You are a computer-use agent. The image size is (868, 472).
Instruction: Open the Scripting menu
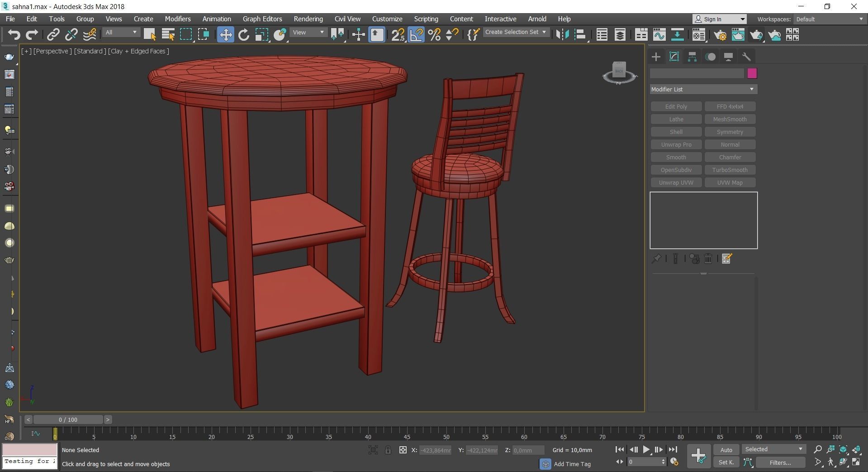pyautogui.click(x=426, y=19)
